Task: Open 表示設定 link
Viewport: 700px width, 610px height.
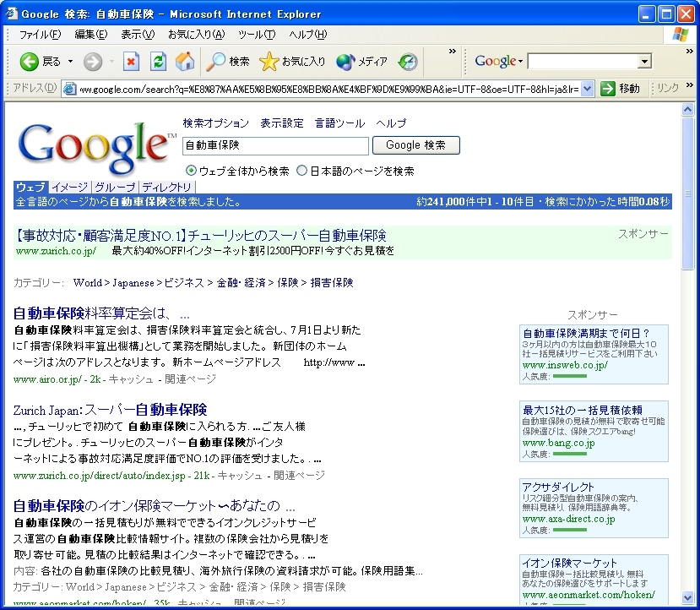Action: (282, 123)
